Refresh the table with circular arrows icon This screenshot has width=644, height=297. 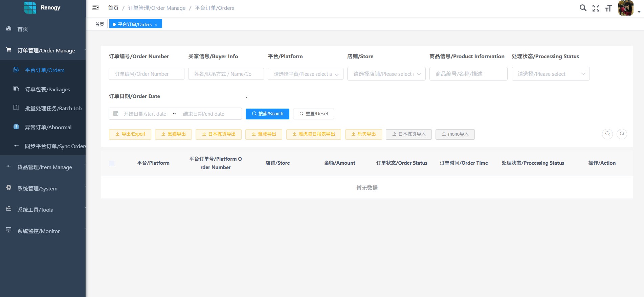[622, 134]
